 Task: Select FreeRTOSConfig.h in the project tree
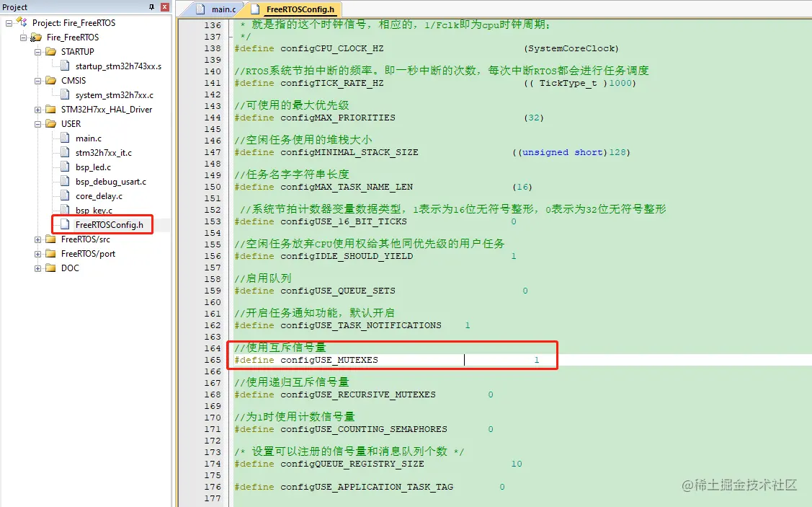pyautogui.click(x=110, y=225)
